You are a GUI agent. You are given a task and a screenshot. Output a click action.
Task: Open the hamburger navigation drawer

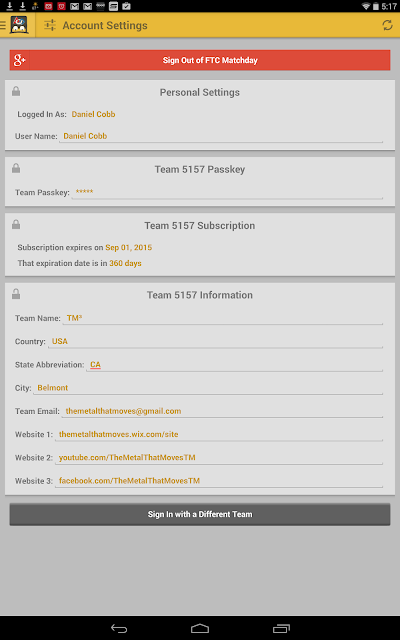tap(3, 25)
